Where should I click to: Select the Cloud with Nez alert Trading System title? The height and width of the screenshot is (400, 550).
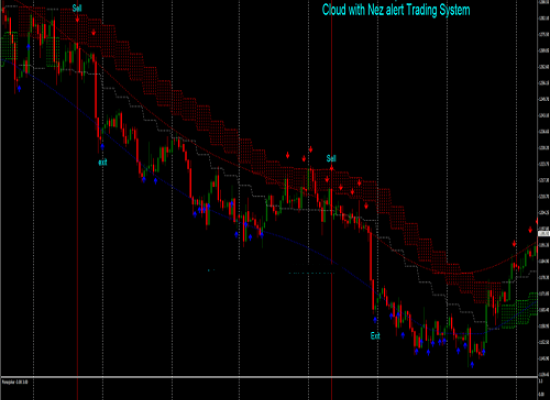[396, 10]
